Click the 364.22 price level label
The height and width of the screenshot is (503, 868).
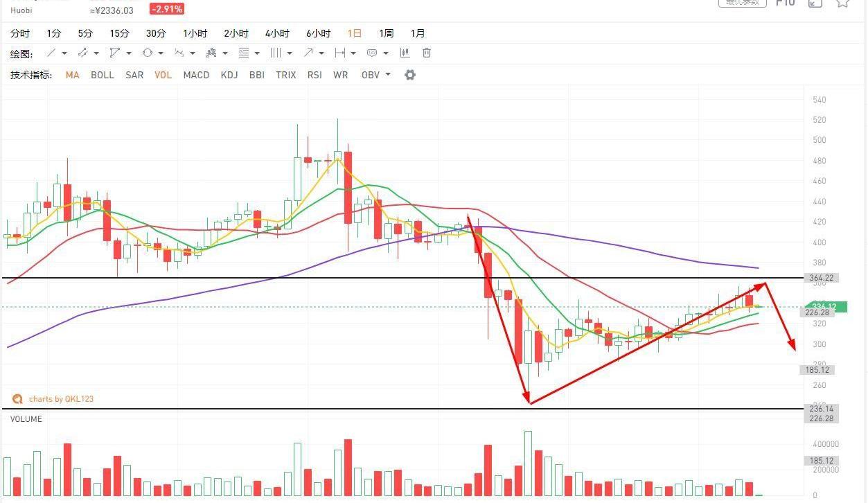pos(820,278)
